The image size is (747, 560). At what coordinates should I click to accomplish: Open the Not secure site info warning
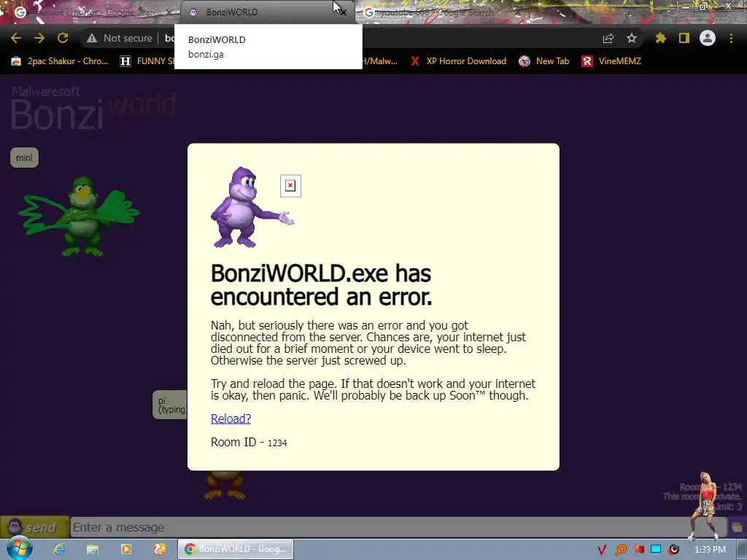coord(119,38)
